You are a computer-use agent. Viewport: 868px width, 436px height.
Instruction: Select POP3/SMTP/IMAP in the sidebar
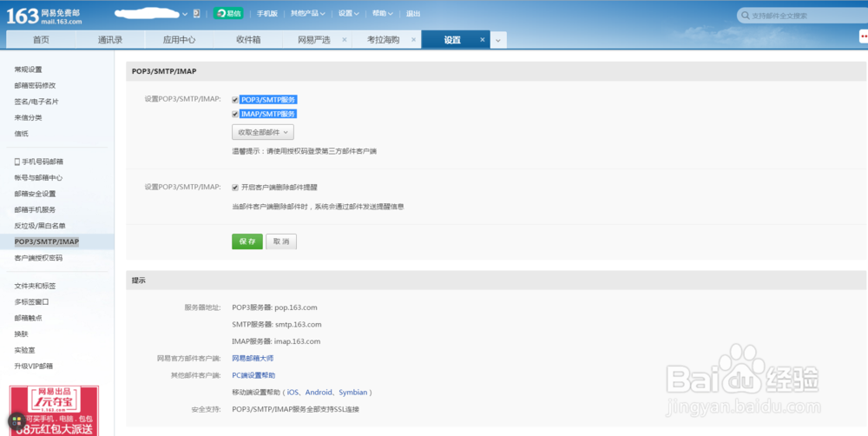click(47, 241)
